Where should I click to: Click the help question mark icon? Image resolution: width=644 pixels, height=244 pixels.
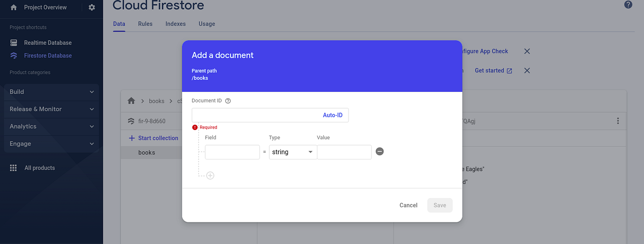click(628, 5)
